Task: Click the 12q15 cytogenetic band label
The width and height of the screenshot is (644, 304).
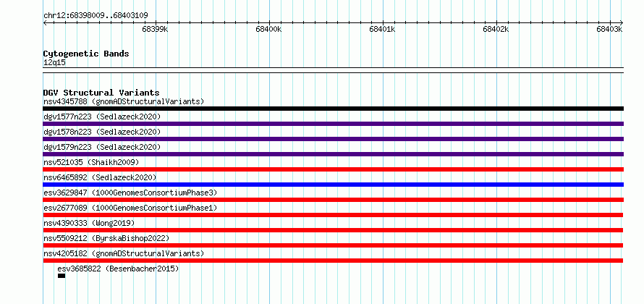Action: click(54, 62)
